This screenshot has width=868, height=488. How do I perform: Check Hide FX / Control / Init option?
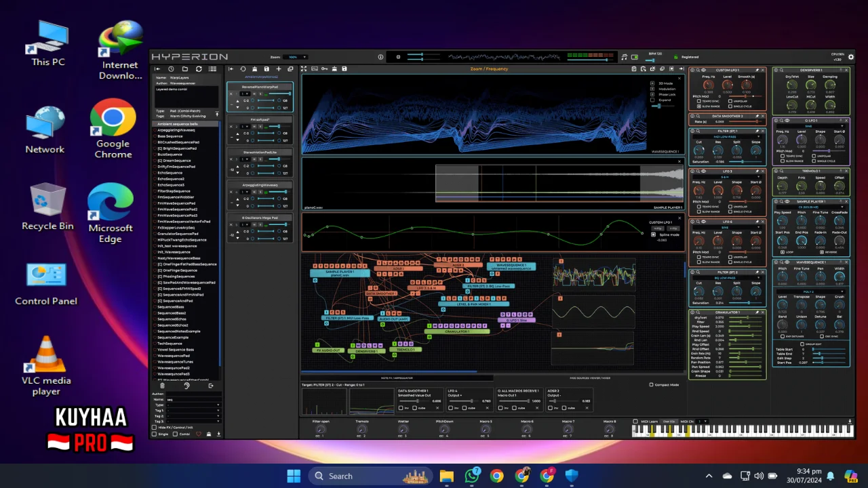click(154, 428)
